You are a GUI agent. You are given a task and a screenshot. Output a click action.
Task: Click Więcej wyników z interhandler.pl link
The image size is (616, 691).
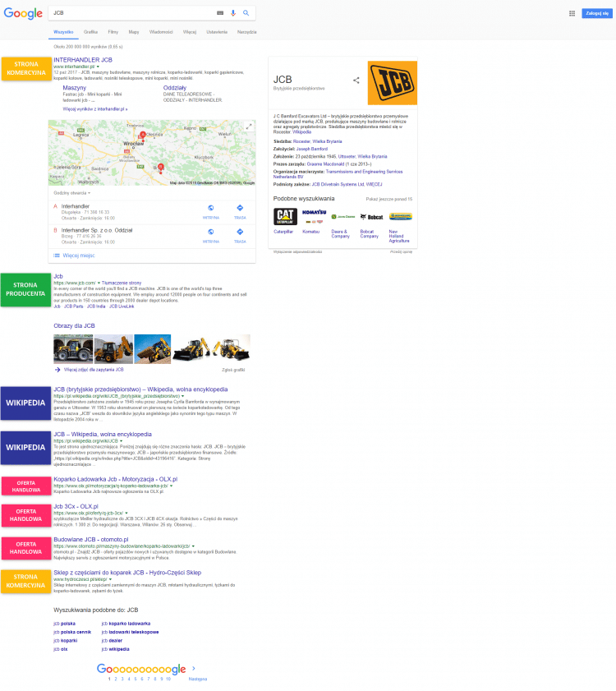tap(95, 109)
